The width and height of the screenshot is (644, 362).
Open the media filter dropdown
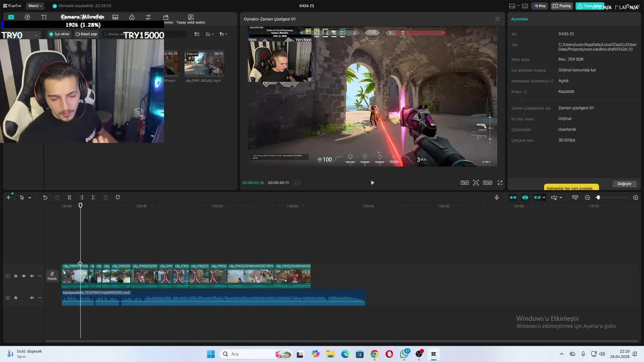223,34
